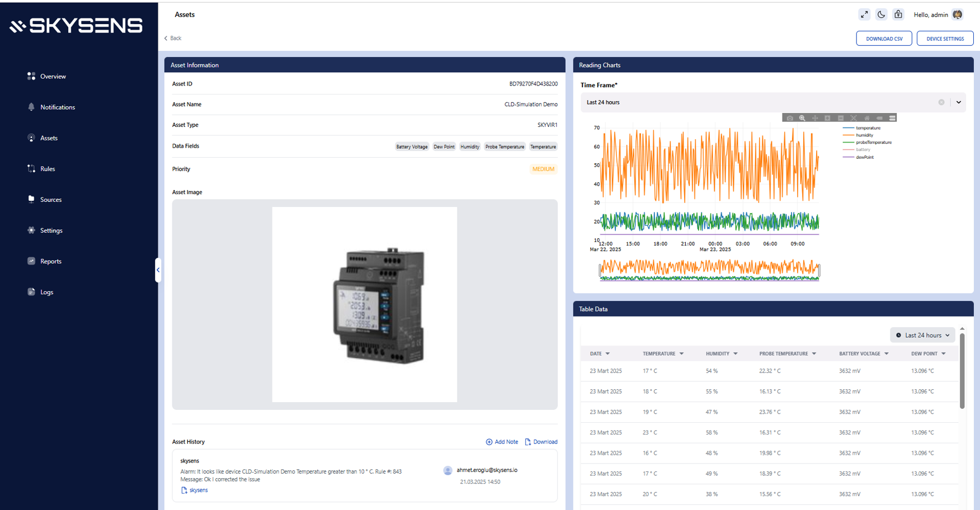
Task: Add Note to asset history
Action: 502,442
